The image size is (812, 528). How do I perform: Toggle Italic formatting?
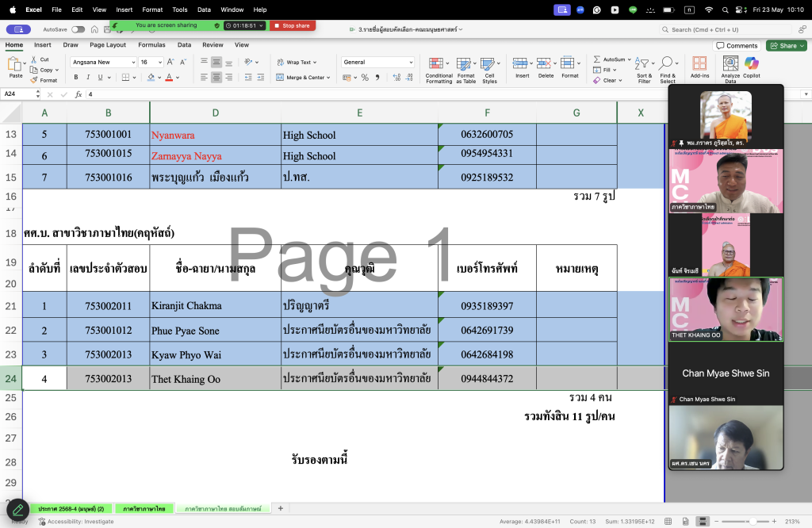[88, 77]
